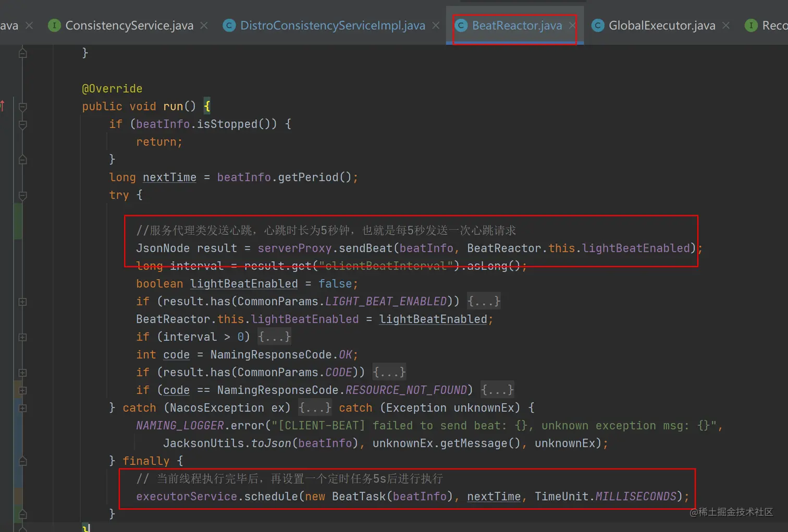
Task: Expand the RESOURCE_NOT_FOUND if block in gutter
Action: [x=22, y=390]
